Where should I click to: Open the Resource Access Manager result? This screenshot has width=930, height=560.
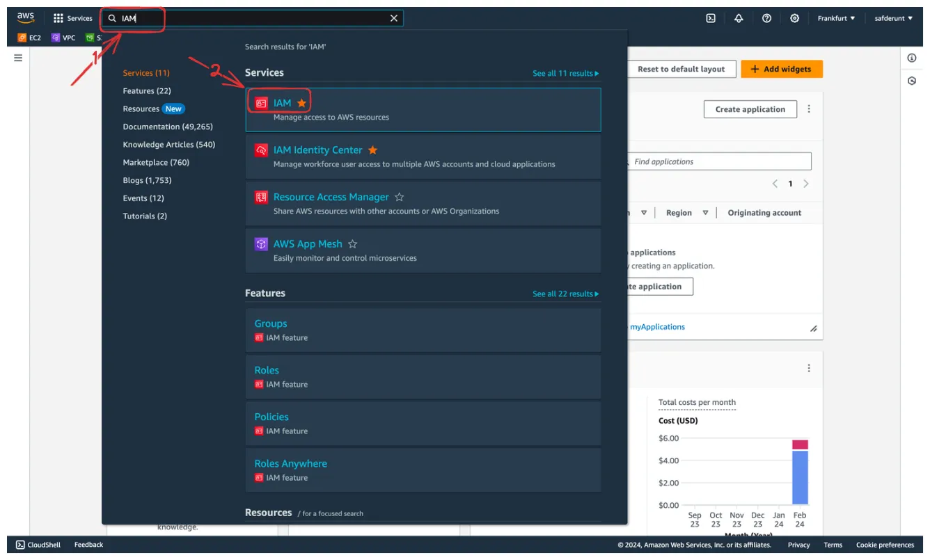(423, 203)
